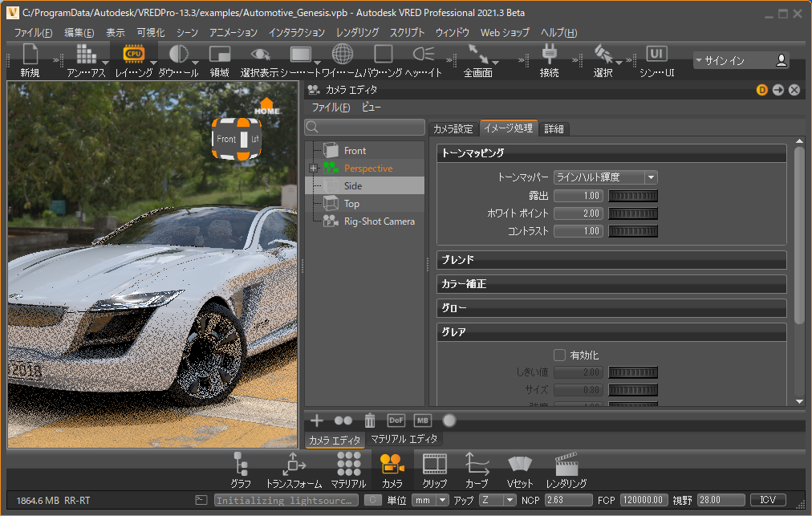Click the 接続 (Connect) plug icon
The height and width of the screenshot is (516, 812).
point(549,55)
